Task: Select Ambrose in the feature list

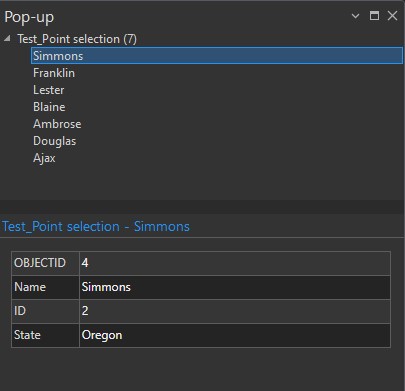Action: point(57,124)
